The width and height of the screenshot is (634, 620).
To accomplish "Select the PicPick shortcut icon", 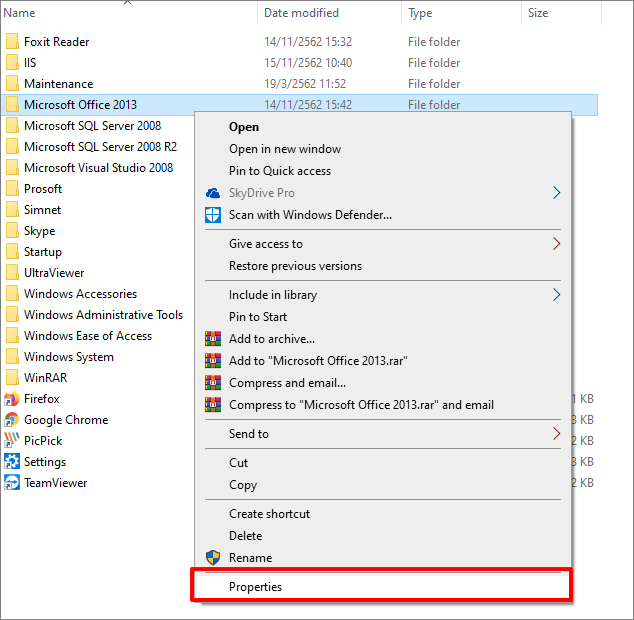I will 12,441.
